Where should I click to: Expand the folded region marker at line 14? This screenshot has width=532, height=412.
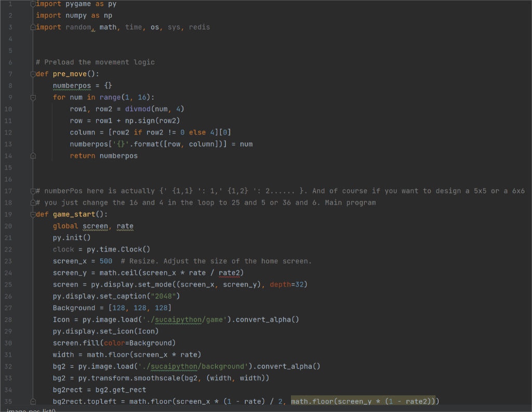[33, 155]
